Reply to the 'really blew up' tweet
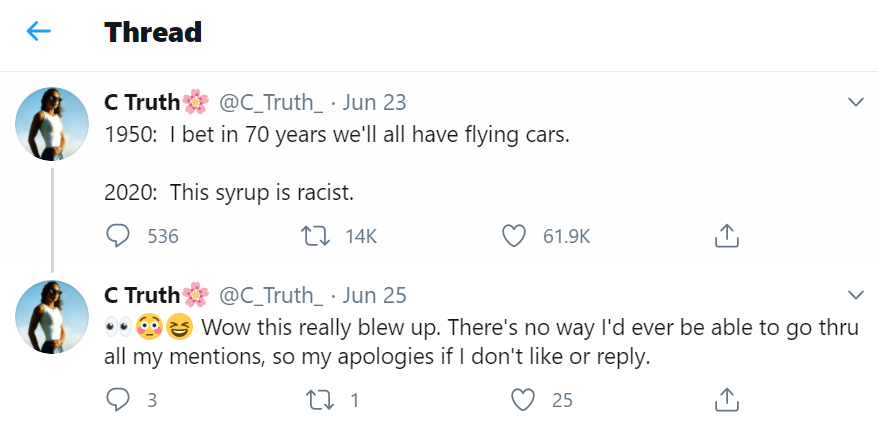This screenshot has width=878, height=429. (x=118, y=400)
